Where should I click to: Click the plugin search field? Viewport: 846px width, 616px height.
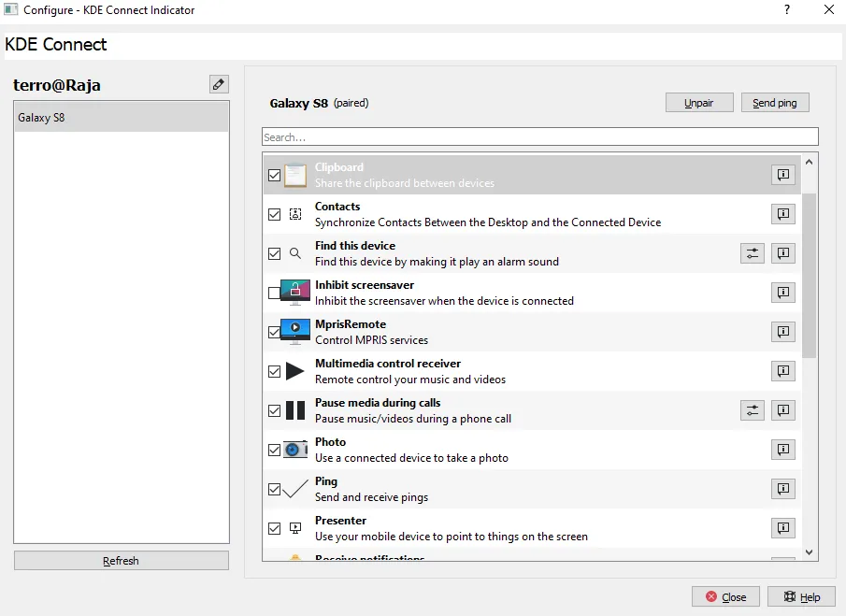click(x=539, y=137)
